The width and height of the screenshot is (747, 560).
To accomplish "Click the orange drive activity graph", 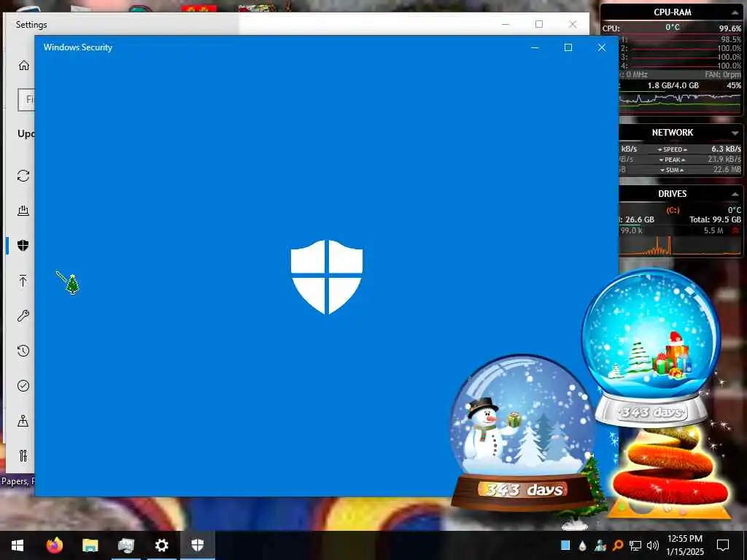I will (x=680, y=246).
